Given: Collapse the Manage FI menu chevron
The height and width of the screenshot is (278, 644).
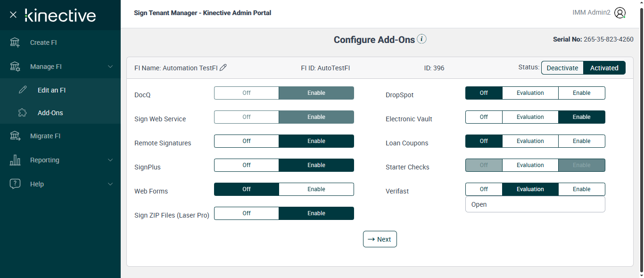Looking at the screenshot, I should point(110,67).
